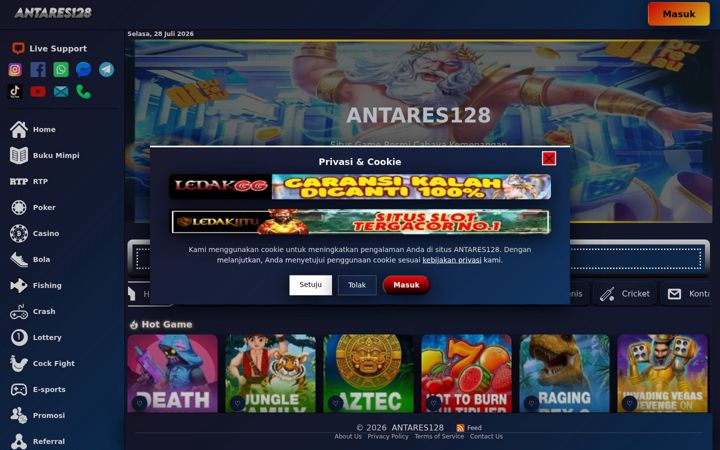Favorite the Raging Rex heart icon
This screenshot has width=720, height=450.
tap(531, 403)
